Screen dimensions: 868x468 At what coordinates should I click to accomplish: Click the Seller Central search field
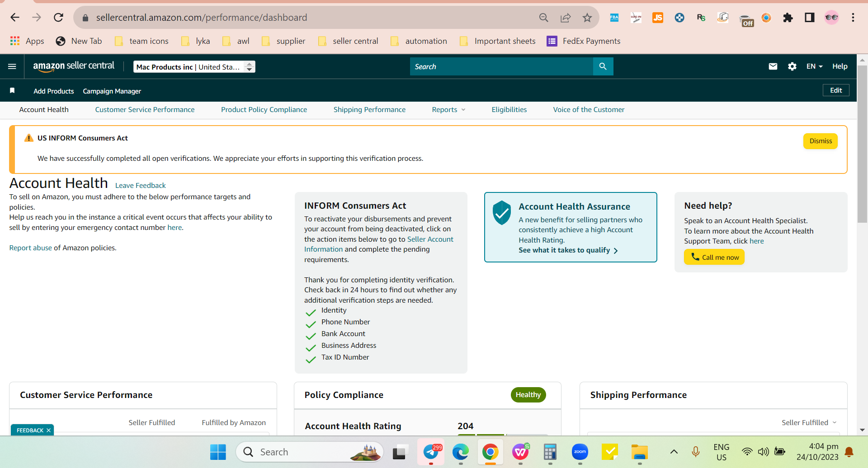click(501, 66)
